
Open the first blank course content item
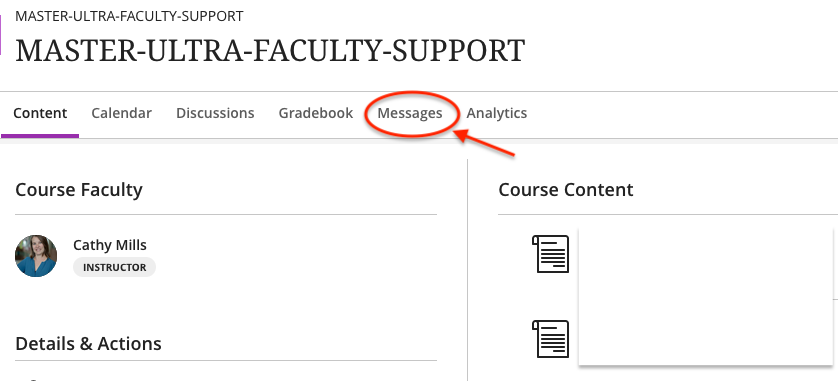[x=705, y=262]
